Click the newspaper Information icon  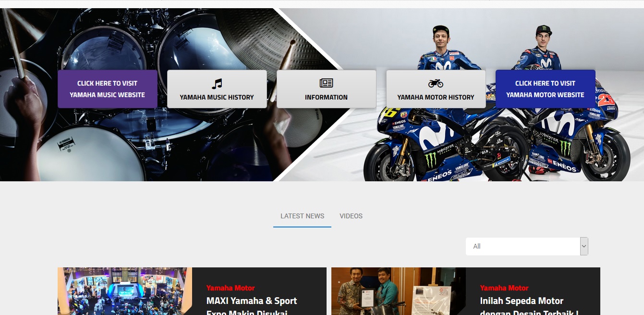326,84
